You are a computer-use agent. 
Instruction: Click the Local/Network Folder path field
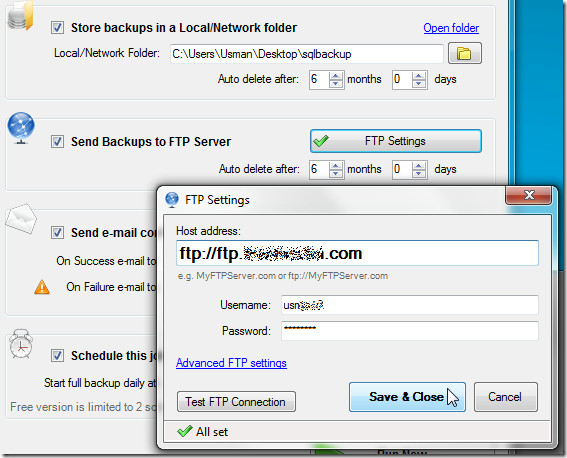pos(307,54)
